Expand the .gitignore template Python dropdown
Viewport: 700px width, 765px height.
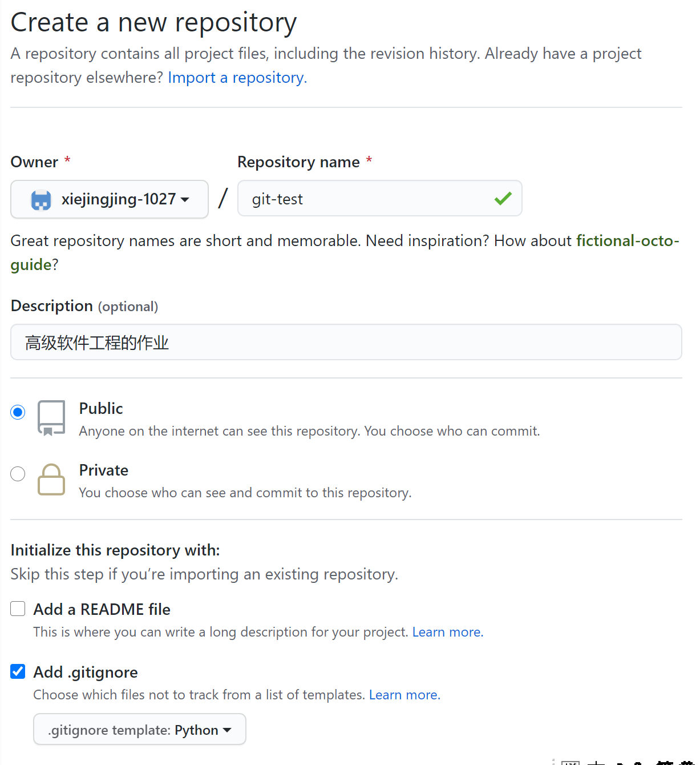pyautogui.click(x=139, y=730)
